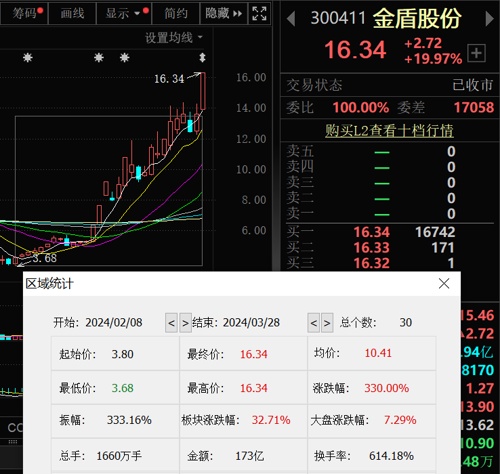Move end date later with right arrow
Viewport: 500px width, 474px height.
327,323
